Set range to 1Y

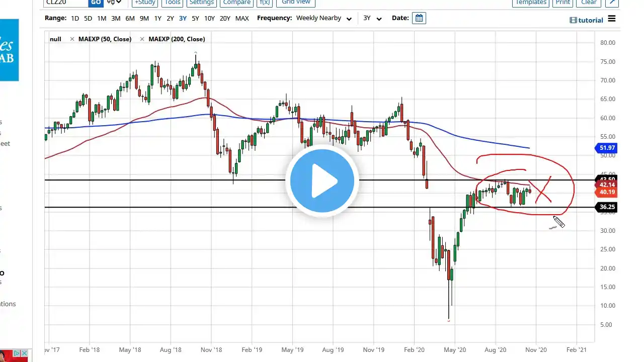(157, 18)
